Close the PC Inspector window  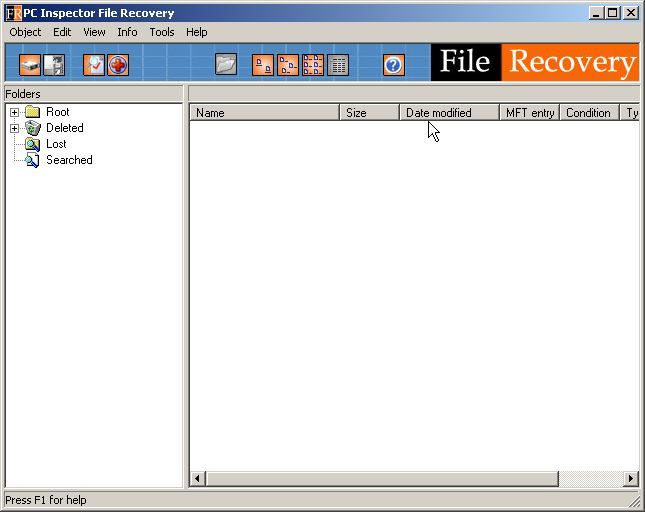(631, 13)
